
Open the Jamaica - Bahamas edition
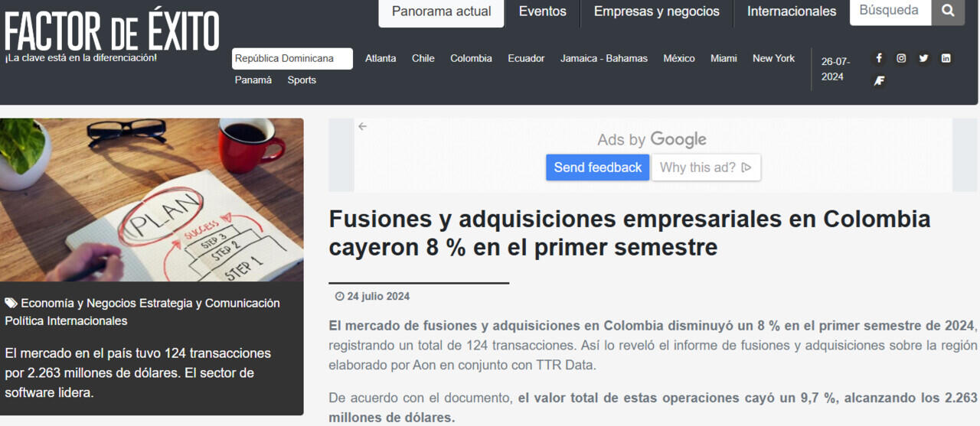603,59
